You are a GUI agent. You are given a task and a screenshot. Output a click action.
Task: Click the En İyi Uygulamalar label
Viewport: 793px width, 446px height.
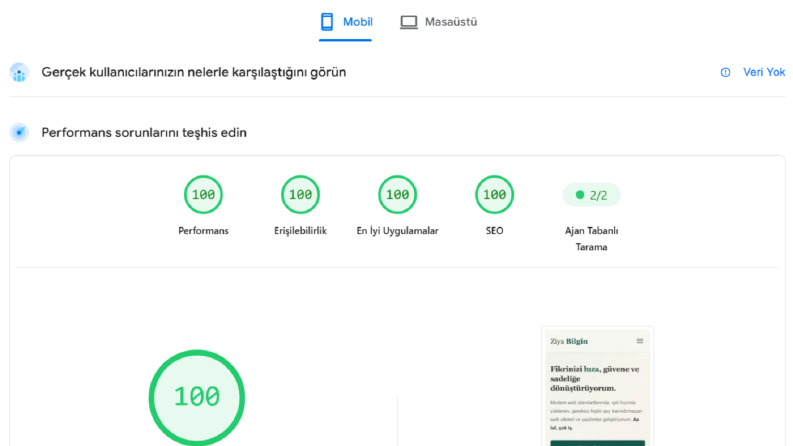point(398,231)
